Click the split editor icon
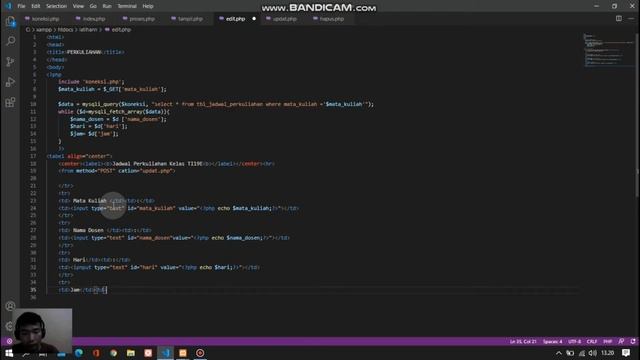The width and height of the screenshot is (640, 360). [x=619, y=19]
